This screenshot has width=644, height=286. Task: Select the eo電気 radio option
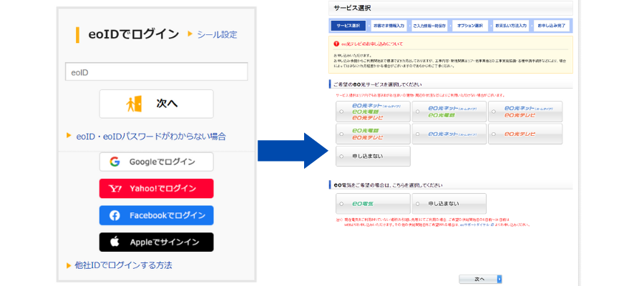[x=373, y=204]
